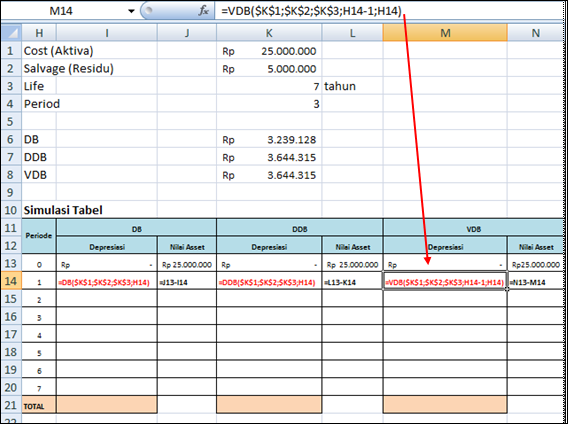Click the Simulasi Tabel heading
The width and height of the screenshot is (568, 424).
63,210
